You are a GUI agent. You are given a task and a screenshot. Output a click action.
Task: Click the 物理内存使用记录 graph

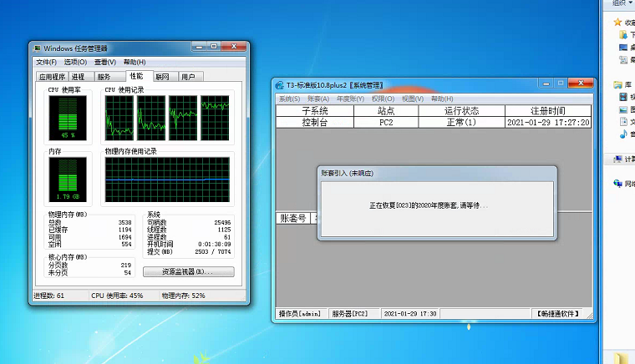(x=167, y=179)
